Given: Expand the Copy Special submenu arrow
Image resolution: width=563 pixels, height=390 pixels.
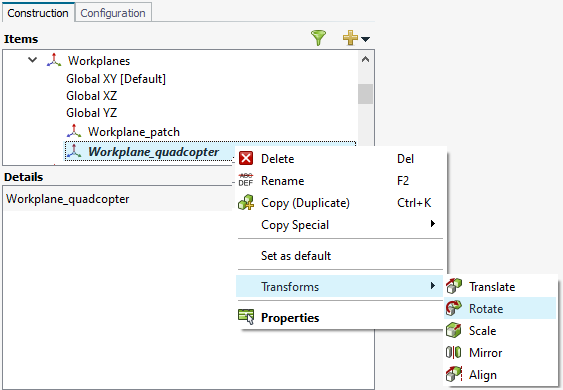Looking at the screenshot, I should pyautogui.click(x=433, y=224).
